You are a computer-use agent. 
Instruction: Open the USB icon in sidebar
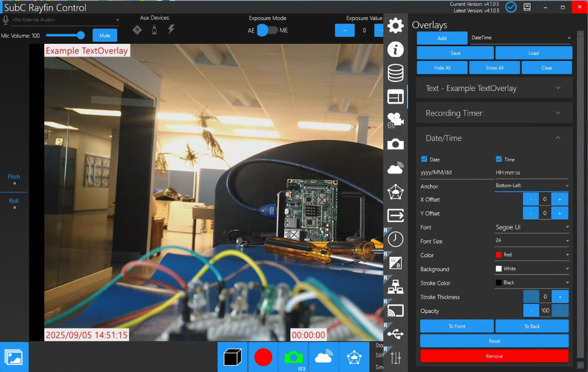click(395, 334)
